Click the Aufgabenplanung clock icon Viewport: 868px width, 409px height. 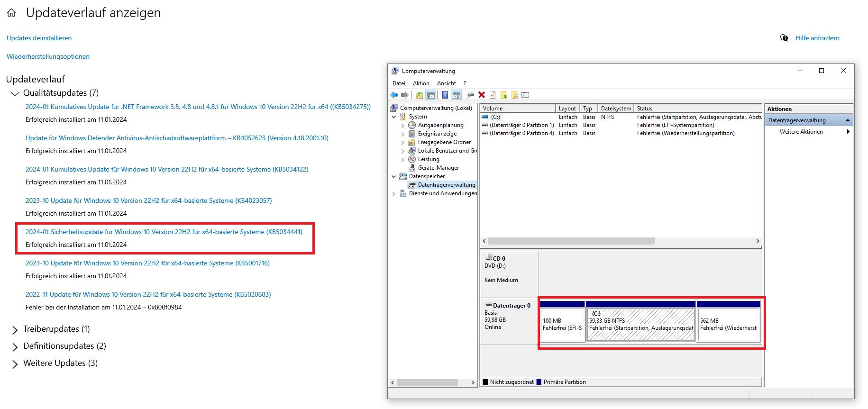coord(412,125)
